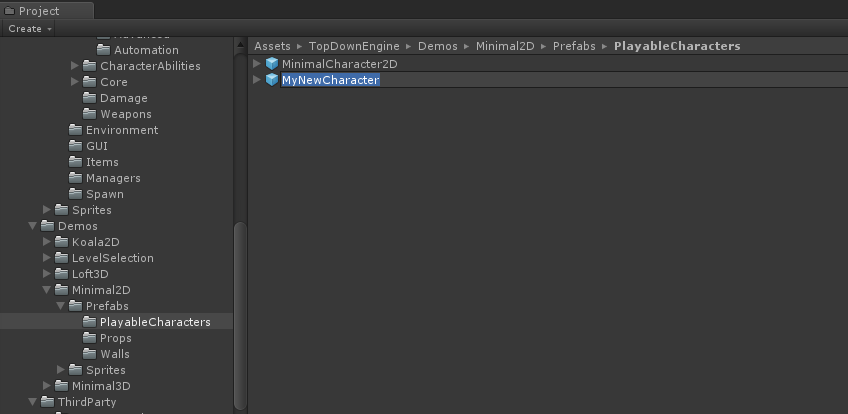The width and height of the screenshot is (848, 414).
Task: Click the Spawn folder icon
Action: (x=76, y=194)
